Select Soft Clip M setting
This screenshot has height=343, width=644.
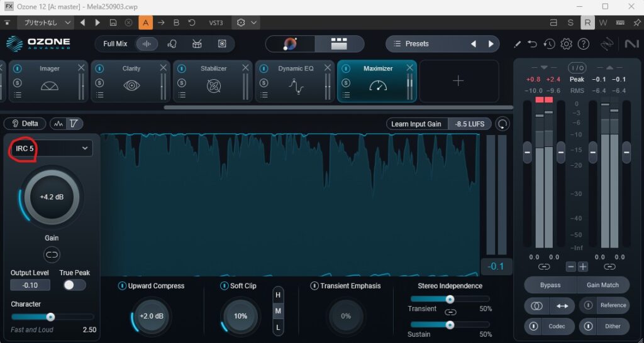(x=278, y=311)
